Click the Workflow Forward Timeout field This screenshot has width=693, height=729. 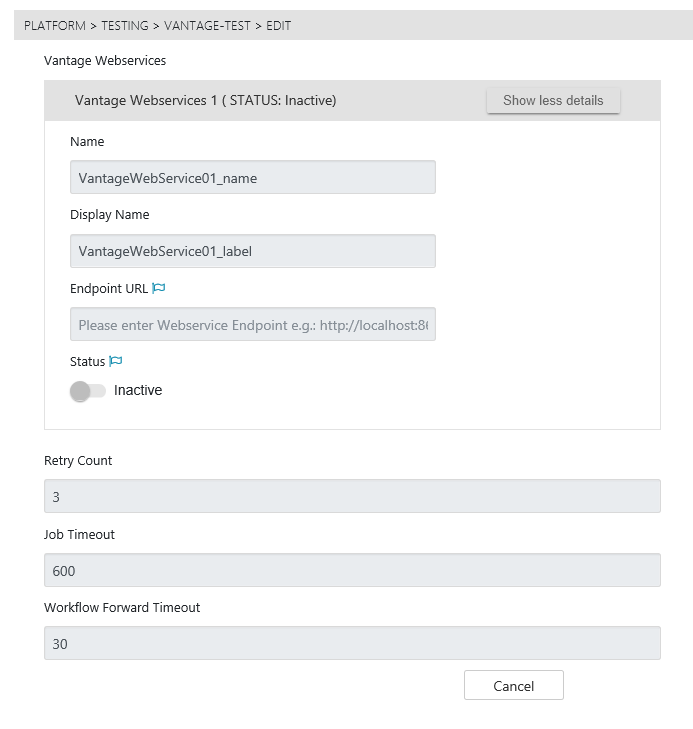[x=352, y=643]
